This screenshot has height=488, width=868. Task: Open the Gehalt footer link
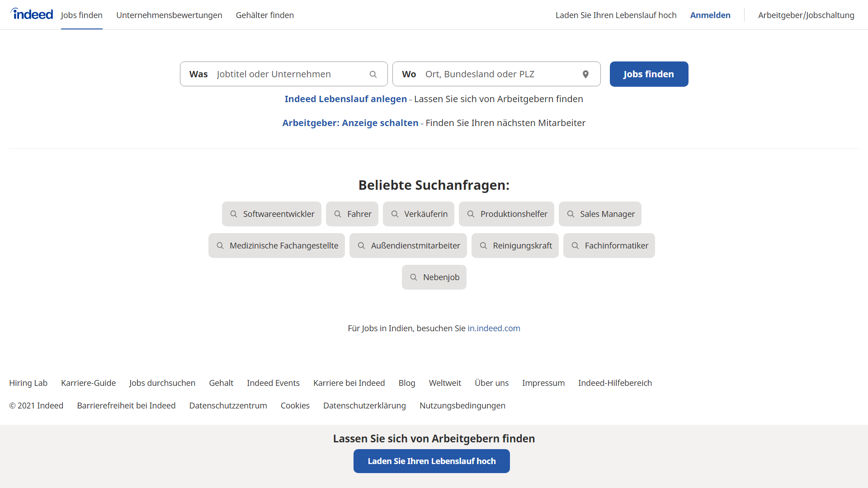[221, 383]
